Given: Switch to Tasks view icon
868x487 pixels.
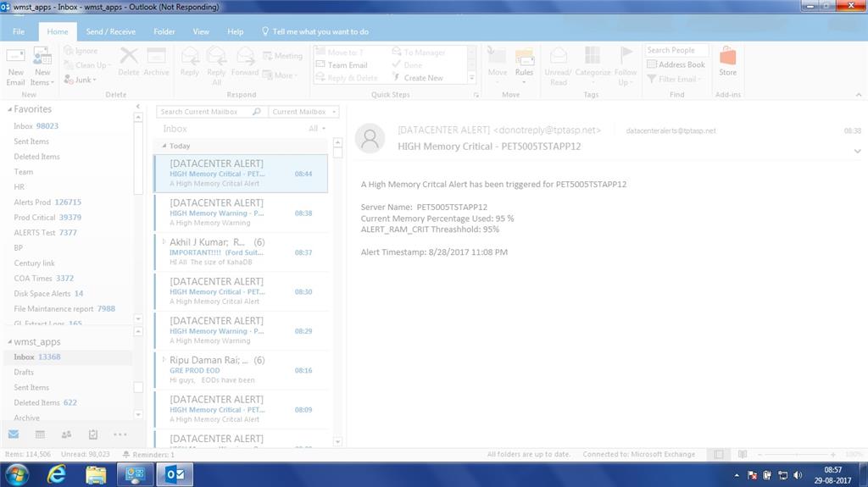Looking at the screenshot, I should 93,434.
